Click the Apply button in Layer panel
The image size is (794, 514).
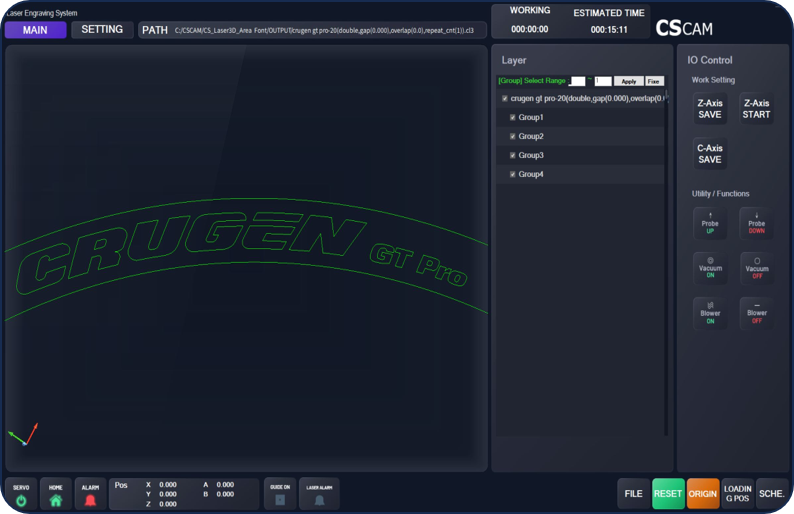click(629, 81)
